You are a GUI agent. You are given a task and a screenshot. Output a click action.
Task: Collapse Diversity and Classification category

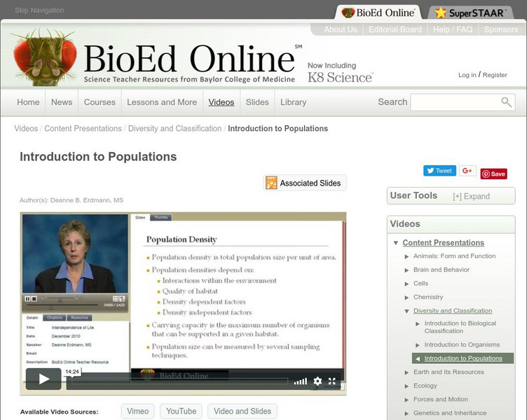click(x=406, y=311)
